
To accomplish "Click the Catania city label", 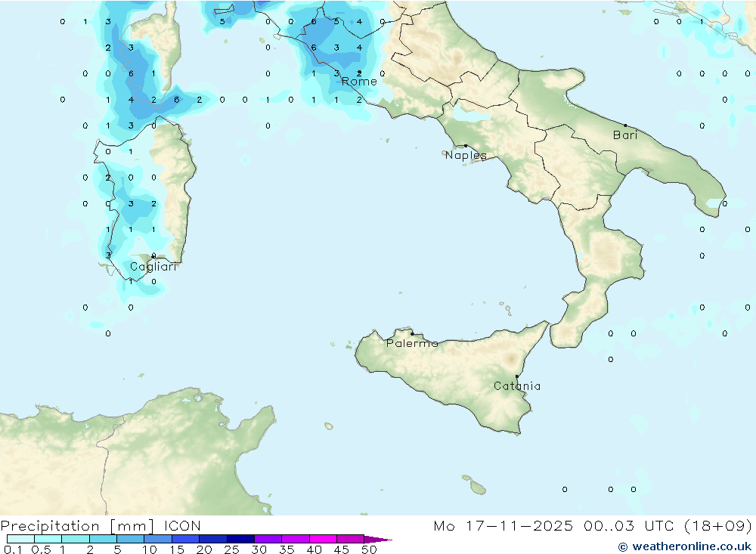I will 517,385.
